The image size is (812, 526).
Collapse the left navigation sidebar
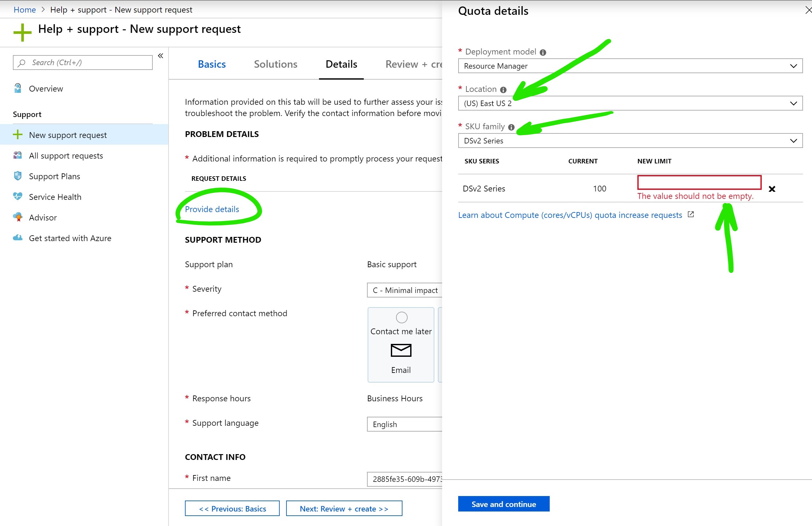pos(160,56)
